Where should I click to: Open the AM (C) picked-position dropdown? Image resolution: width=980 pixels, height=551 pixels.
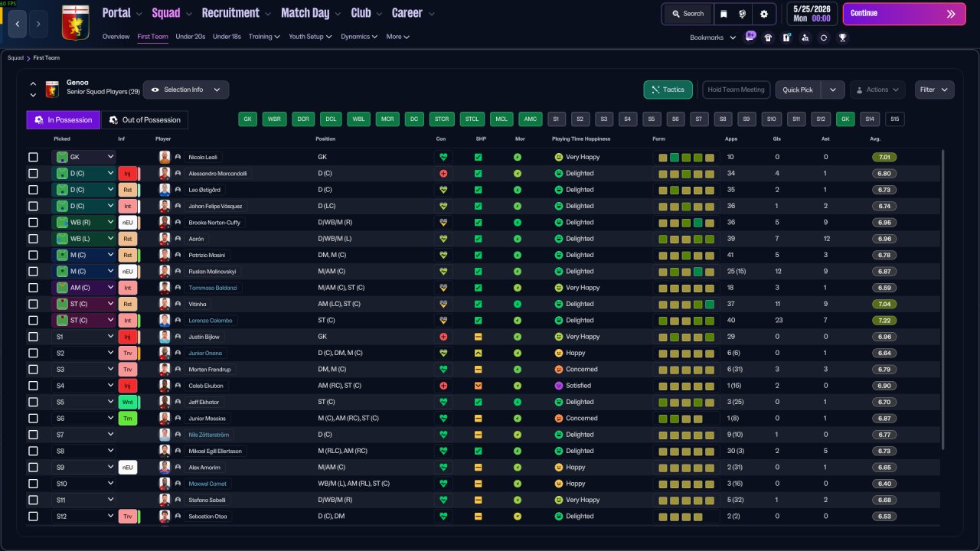[x=83, y=288]
